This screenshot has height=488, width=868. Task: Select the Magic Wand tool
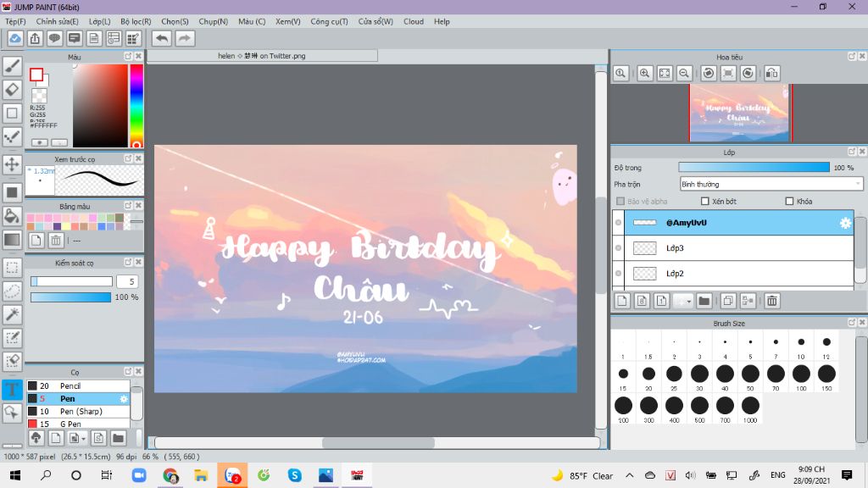(12, 314)
